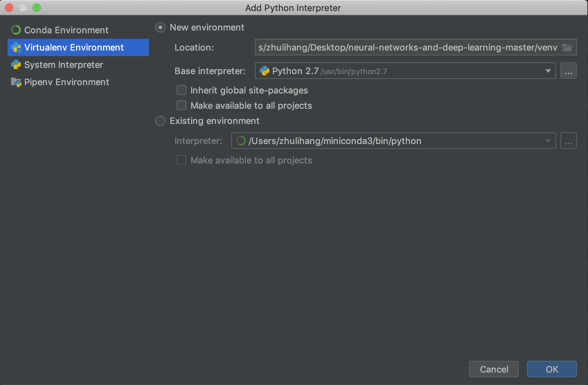Confirm with the OK button

pyautogui.click(x=552, y=369)
